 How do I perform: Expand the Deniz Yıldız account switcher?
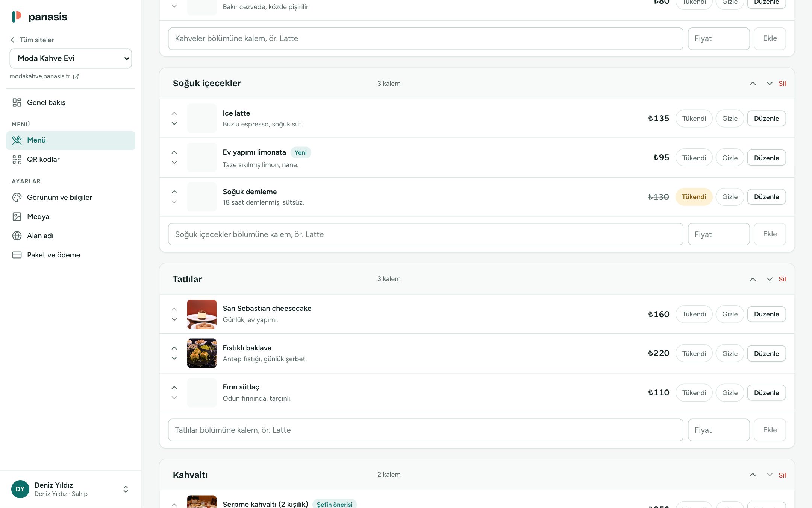126,489
